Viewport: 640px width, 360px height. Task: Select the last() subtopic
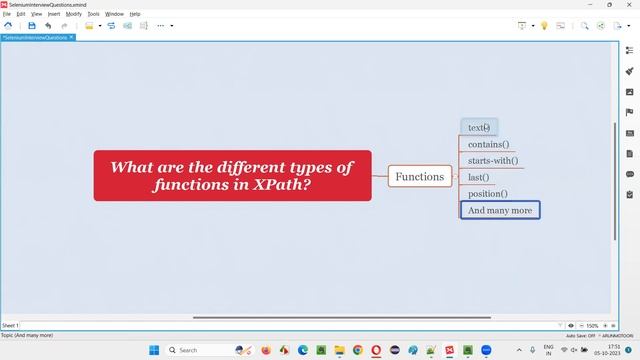pyautogui.click(x=478, y=177)
